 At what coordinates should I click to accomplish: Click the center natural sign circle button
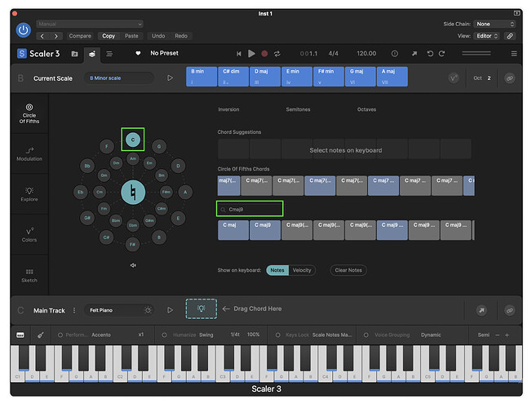click(133, 192)
